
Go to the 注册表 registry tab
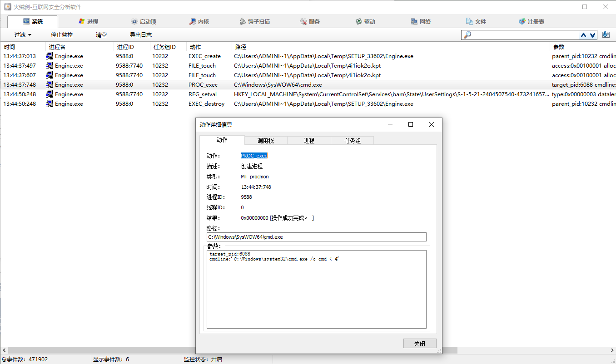pyautogui.click(x=532, y=21)
